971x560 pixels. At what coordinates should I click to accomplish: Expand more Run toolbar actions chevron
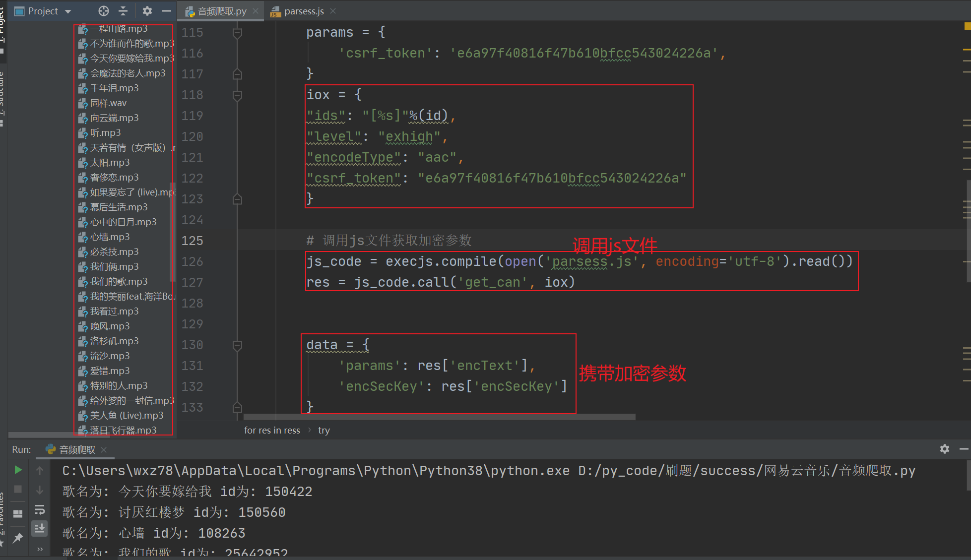tap(40, 549)
